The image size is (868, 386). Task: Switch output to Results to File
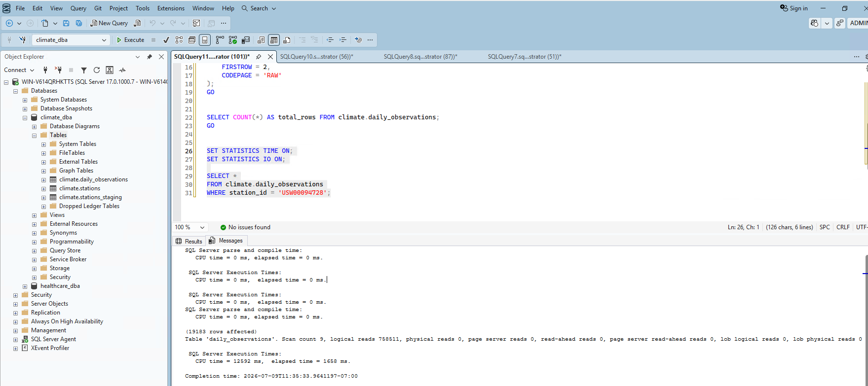pyautogui.click(x=287, y=40)
